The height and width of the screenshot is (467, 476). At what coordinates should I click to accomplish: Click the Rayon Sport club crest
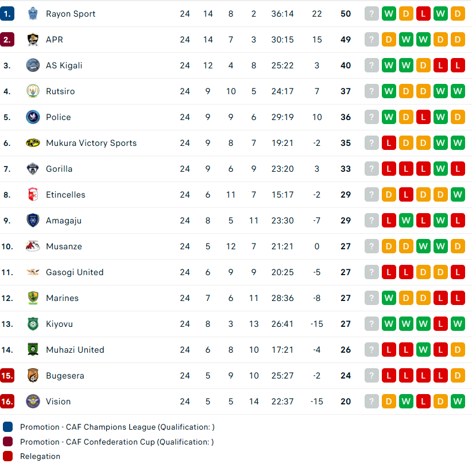(x=33, y=14)
